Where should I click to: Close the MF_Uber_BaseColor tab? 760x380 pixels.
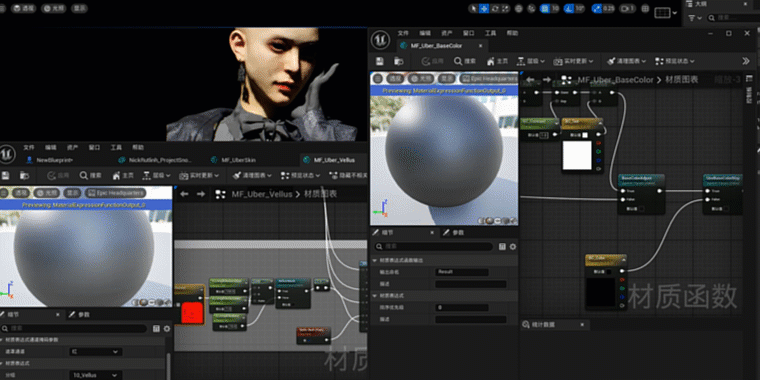point(480,46)
